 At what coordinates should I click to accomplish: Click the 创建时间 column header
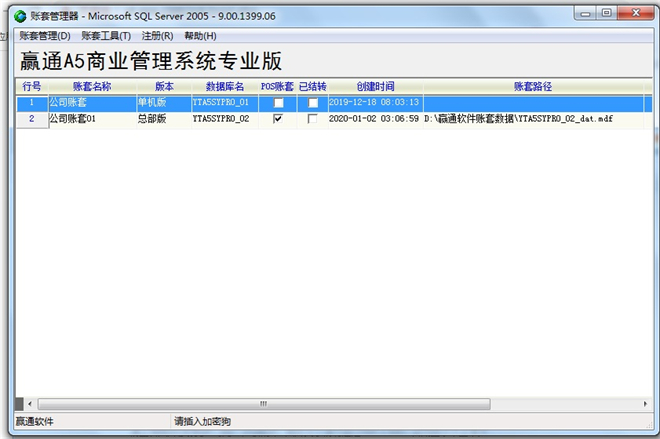coord(375,87)
